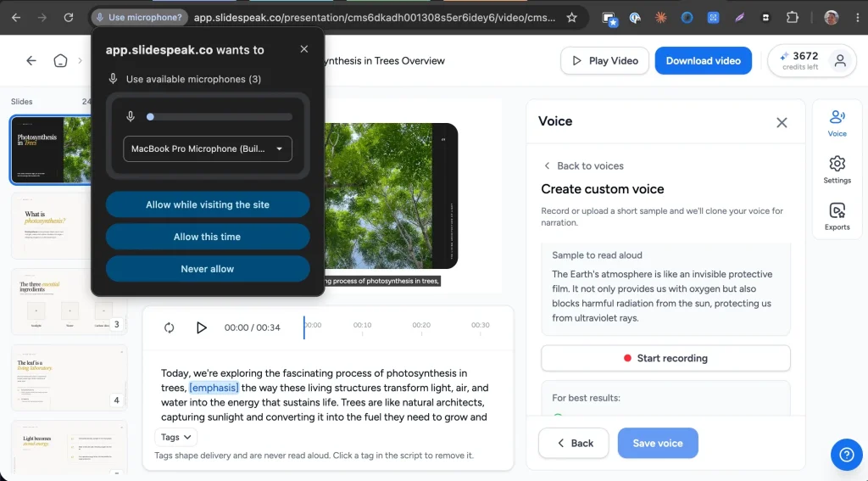
Task: Choose Allow while visiting the site
Action: tap(208, 204)
